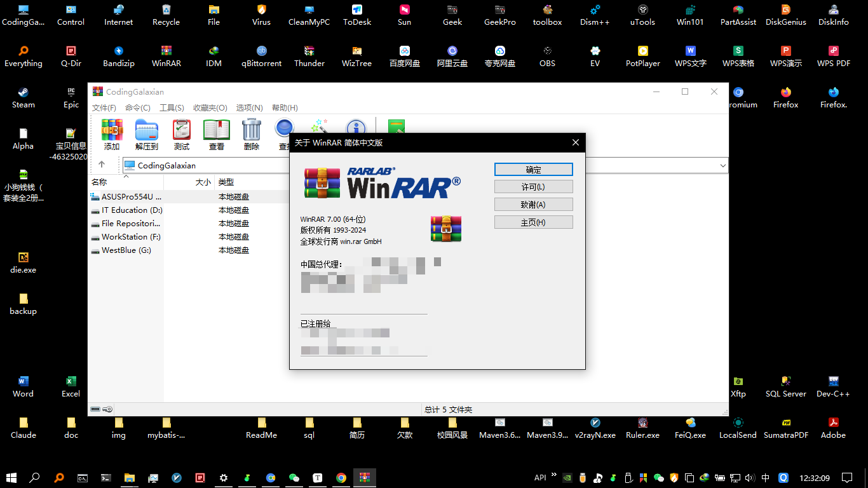Select the IT Education (D:) drive

[129, 210]
